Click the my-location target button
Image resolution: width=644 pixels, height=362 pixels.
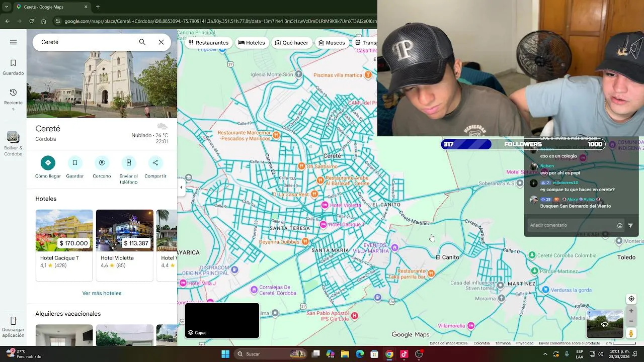point(631,299)
